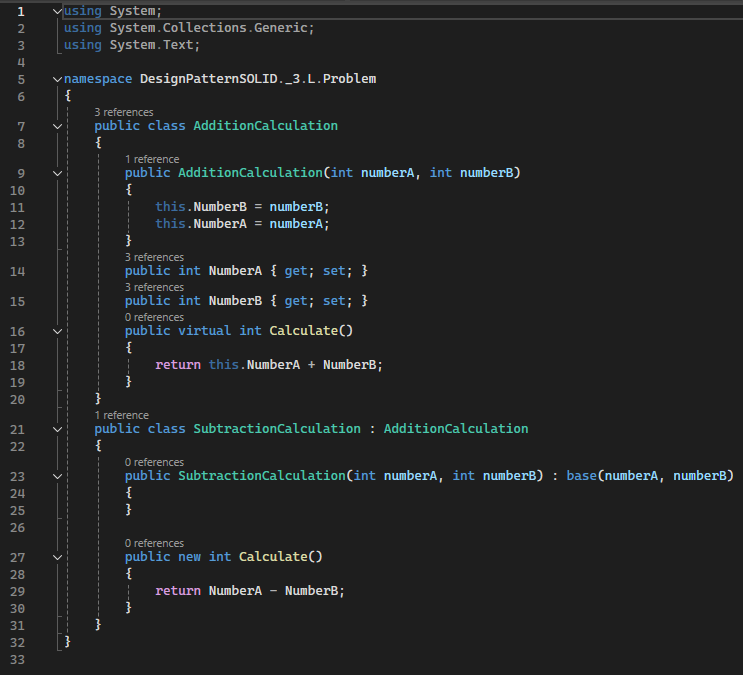Click the NumberA property name on line 14
Image resolution: width=743 pixels, height=675 pixels.
pyautogui.click(x=235, y=271)
